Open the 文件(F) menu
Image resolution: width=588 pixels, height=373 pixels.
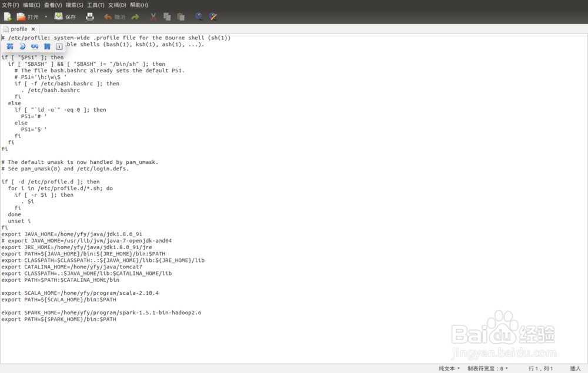coord(10,5)
